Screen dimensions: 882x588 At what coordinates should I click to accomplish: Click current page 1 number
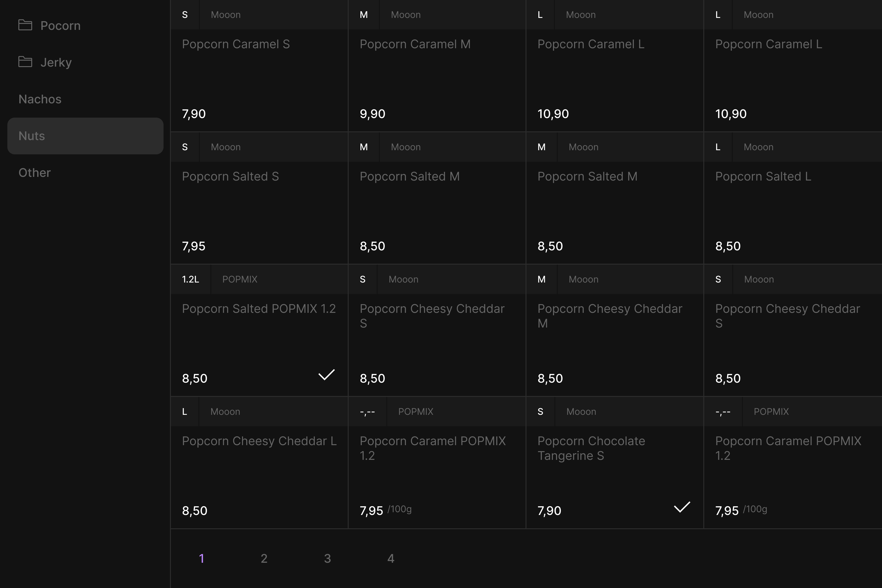coord(201,558)
